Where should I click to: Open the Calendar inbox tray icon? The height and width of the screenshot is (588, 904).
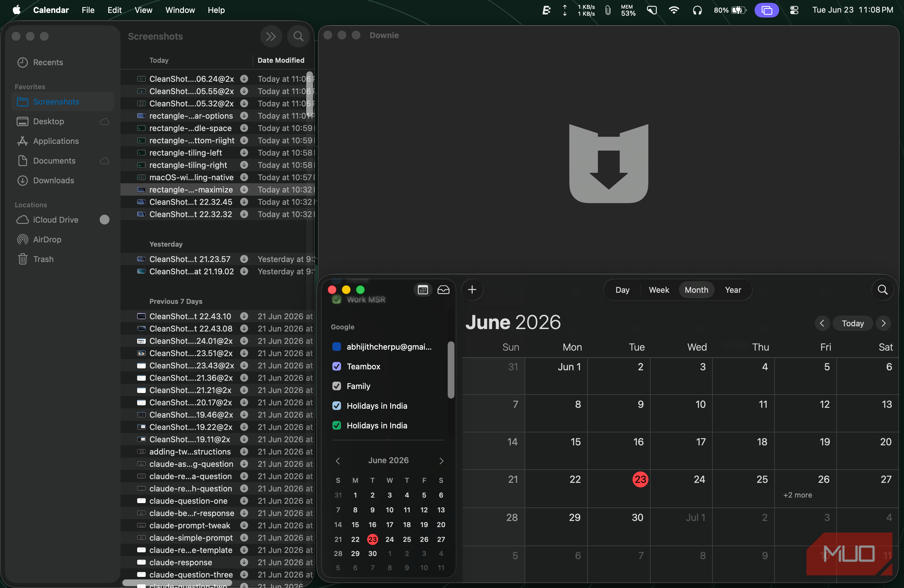click(443, 290)
